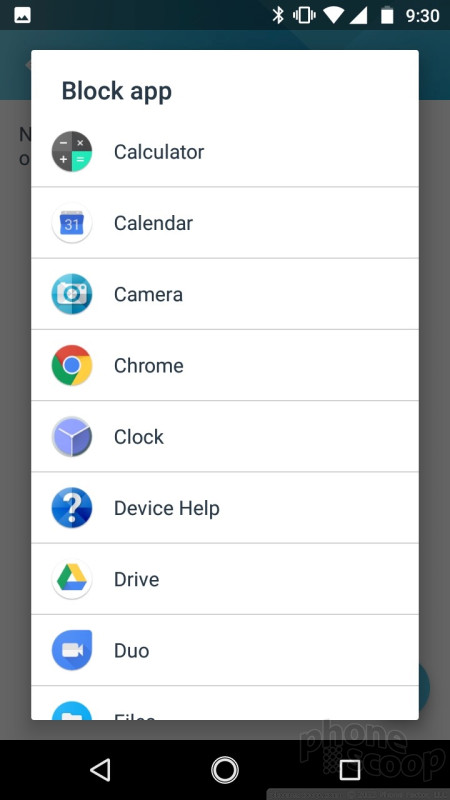Tap the Chrome browser icon

pyautogui.click(x=72, y=365)
